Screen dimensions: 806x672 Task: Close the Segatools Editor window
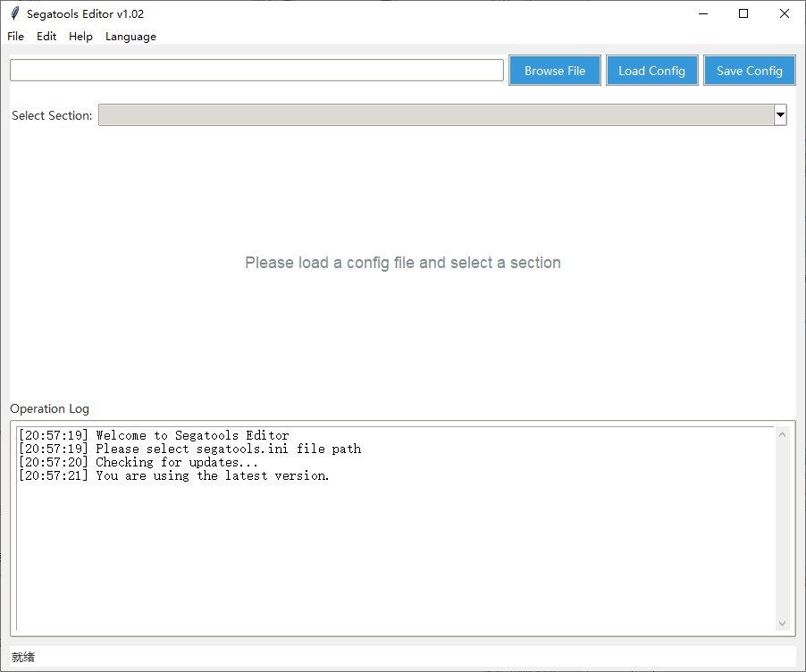pos(784,13)
